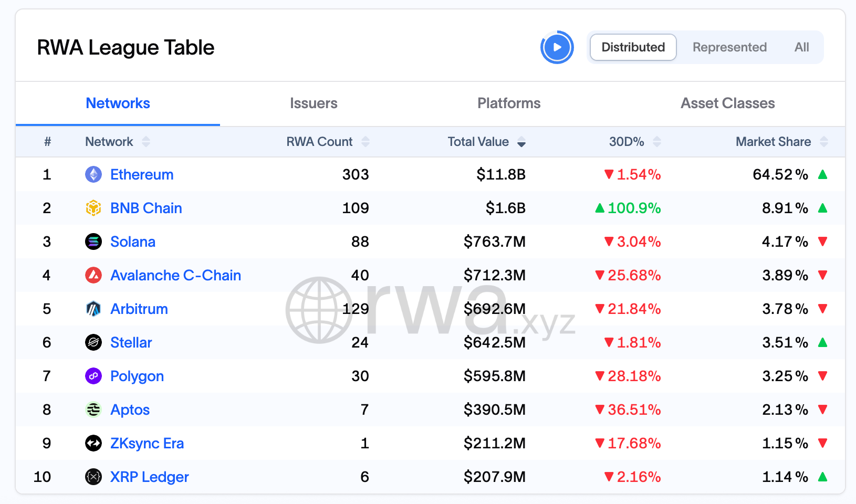
Task: Open the Issuers tab
Action: (314, 103)
